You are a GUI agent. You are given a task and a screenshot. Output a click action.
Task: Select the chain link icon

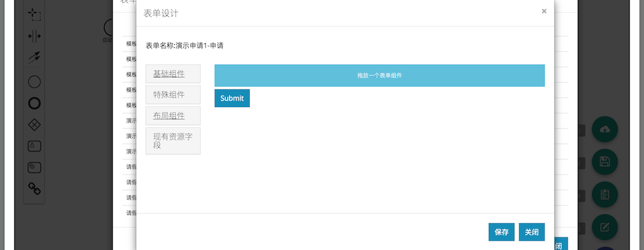pos(34,189)
